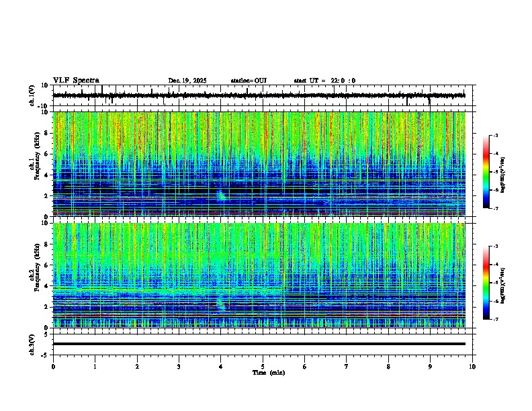Click the -3 label on ch.2 colorbar

click(495, 246)
